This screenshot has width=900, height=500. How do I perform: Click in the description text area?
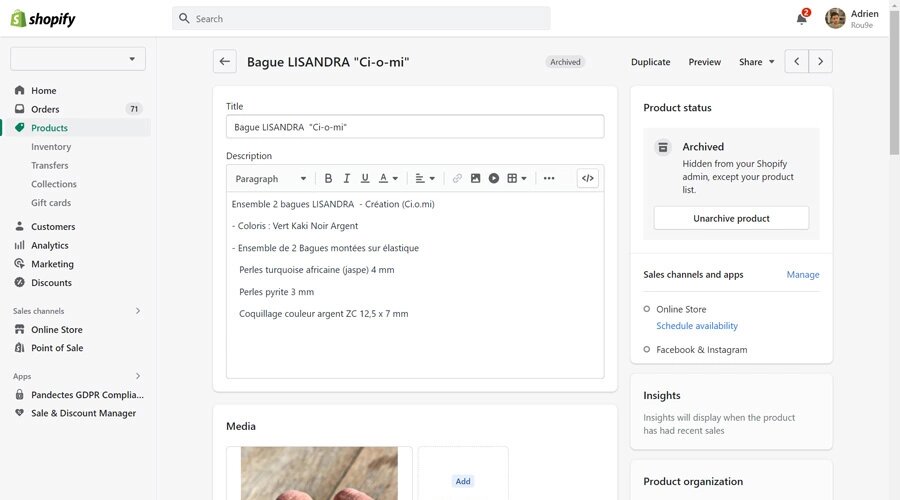[415, 285]
